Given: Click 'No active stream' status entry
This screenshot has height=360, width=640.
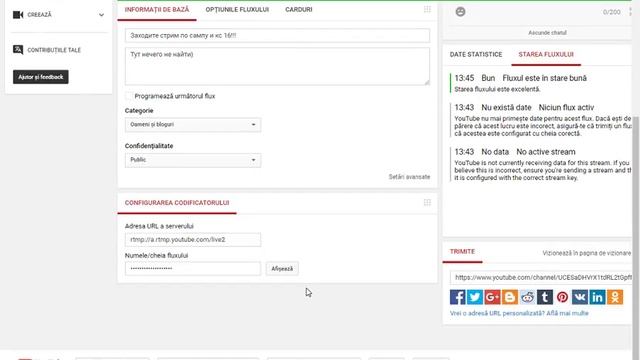Looking at the screenshot, I should pos(546,152).
